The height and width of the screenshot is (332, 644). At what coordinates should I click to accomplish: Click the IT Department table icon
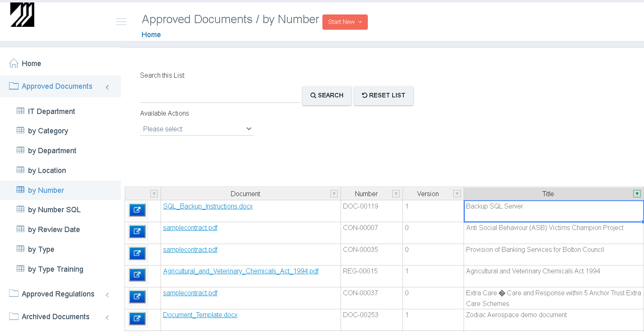pyautogui.click(x=20, y=111)
